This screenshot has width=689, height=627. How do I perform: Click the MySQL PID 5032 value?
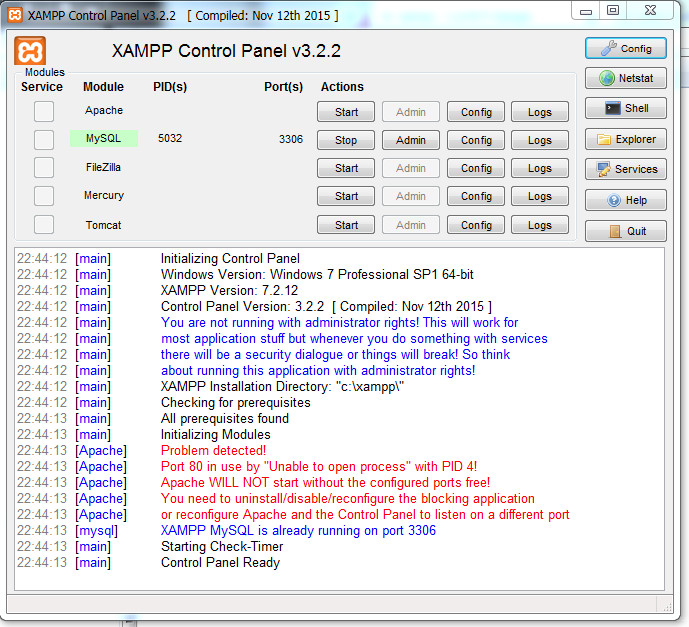coord(170,138)
